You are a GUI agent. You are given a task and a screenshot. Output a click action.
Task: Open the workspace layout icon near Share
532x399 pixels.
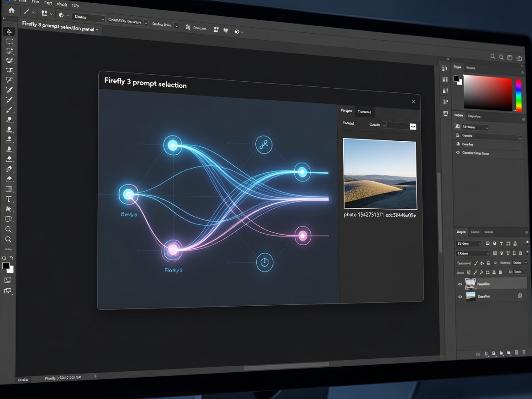tap(510, 57)
